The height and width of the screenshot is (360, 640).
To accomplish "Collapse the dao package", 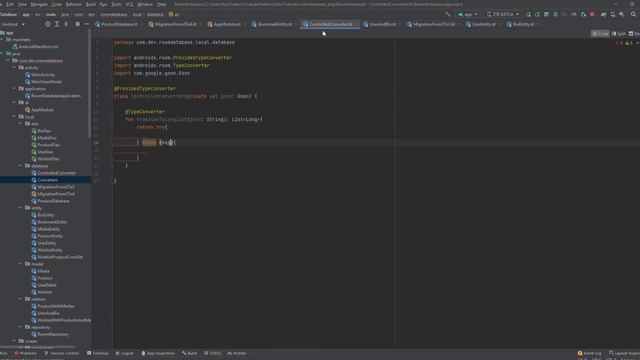I will (x=21, y=124).
